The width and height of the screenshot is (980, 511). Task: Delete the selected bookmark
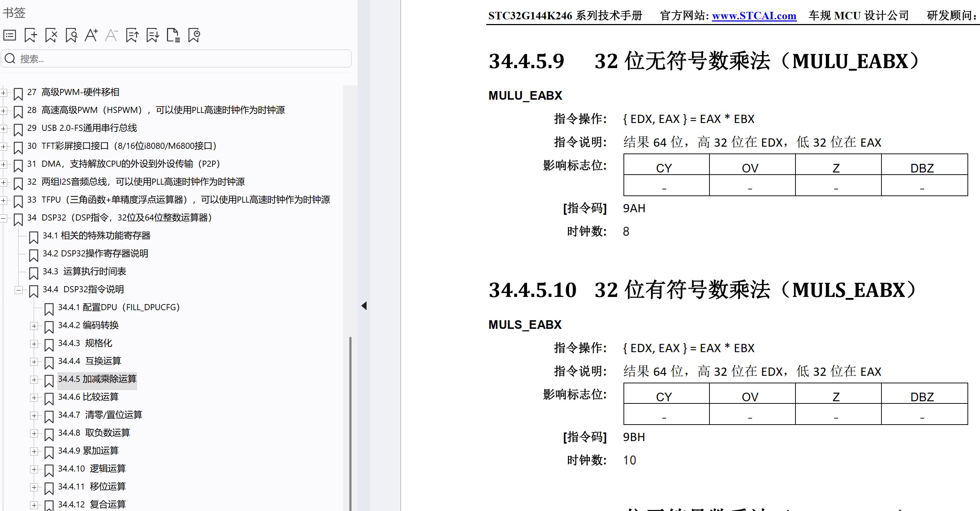pos(51,35)
